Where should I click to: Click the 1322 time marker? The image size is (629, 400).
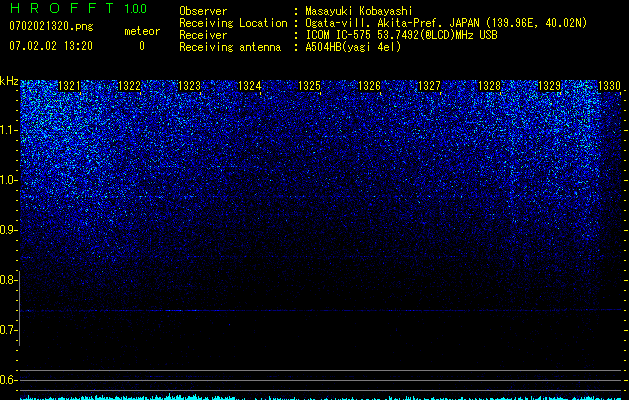point(129,86)
